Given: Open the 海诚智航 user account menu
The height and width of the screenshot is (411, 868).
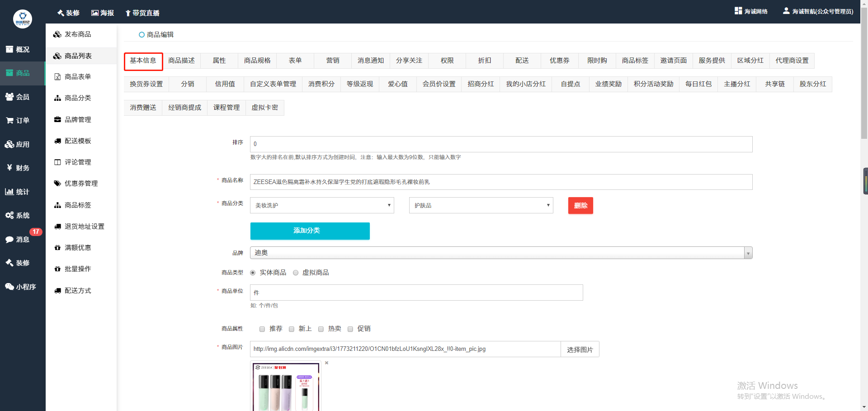Looking at the screenshot, I should (x=818, y=11).
